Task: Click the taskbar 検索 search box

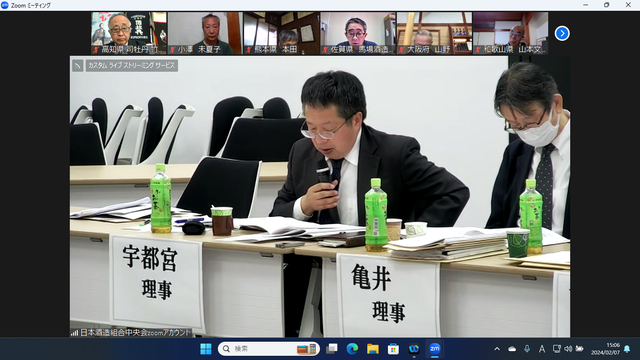Action: click(x=269, y=349)
